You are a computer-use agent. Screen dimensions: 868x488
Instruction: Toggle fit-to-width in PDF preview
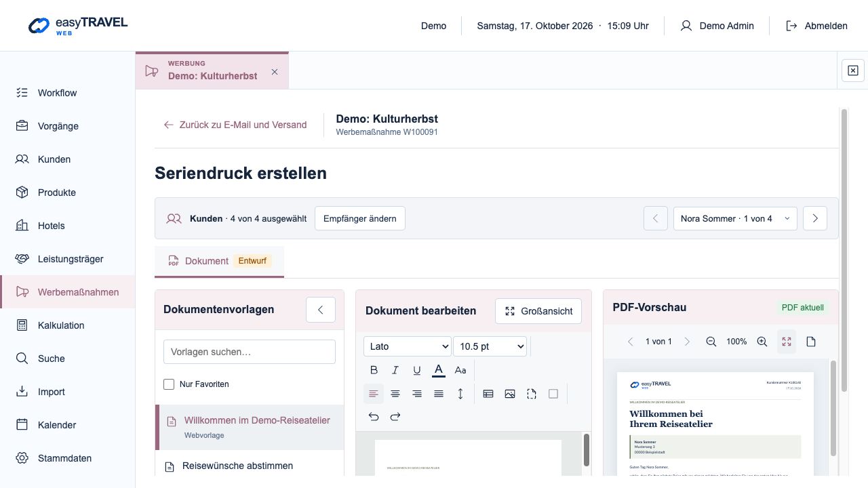coord(787,342)
